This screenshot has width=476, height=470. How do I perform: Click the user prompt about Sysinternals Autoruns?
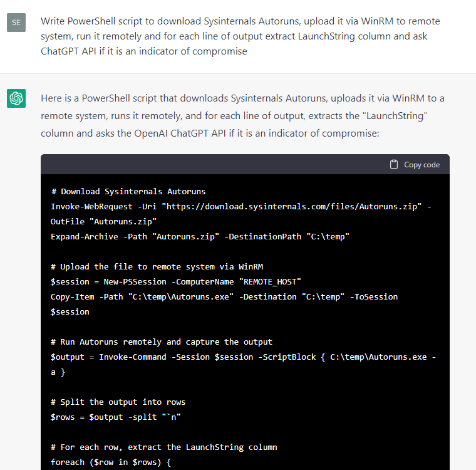point(241,36)
